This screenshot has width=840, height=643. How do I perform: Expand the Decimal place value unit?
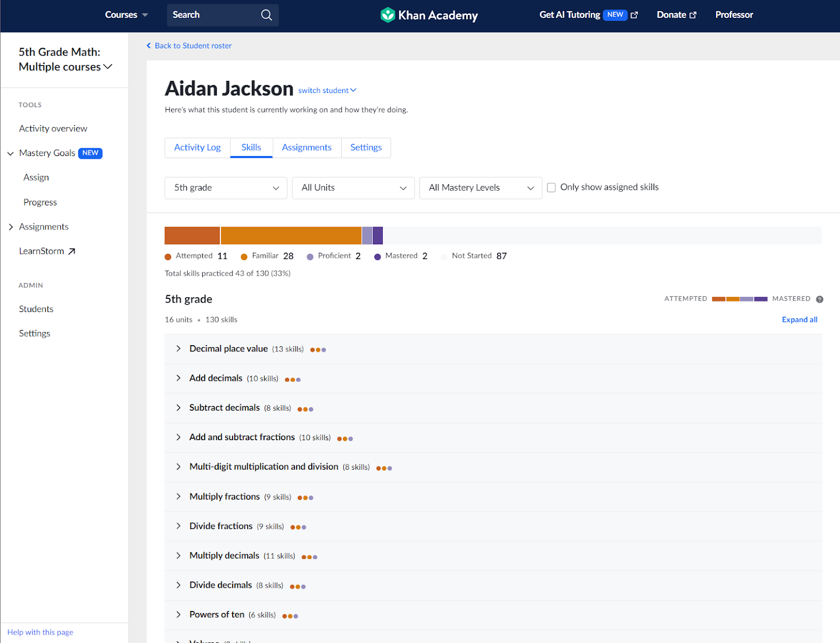[x=178, y=348]
